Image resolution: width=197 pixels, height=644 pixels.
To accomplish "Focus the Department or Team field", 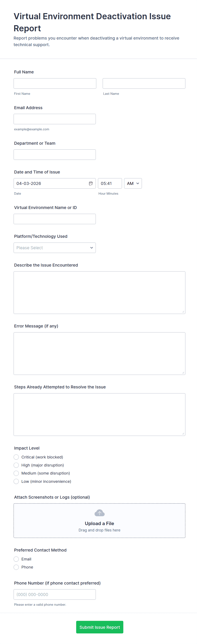I will click(x=55, y=154).
